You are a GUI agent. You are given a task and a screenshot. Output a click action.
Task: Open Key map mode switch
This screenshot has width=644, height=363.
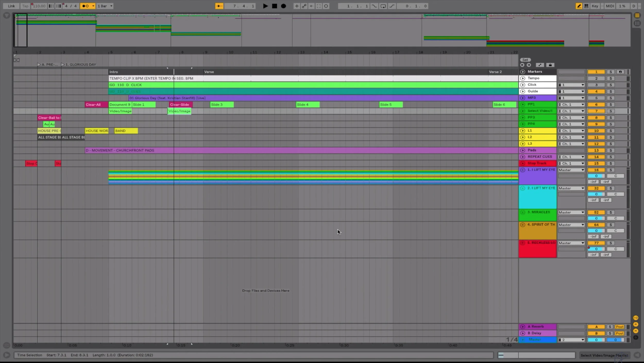[x=595, y=6]
